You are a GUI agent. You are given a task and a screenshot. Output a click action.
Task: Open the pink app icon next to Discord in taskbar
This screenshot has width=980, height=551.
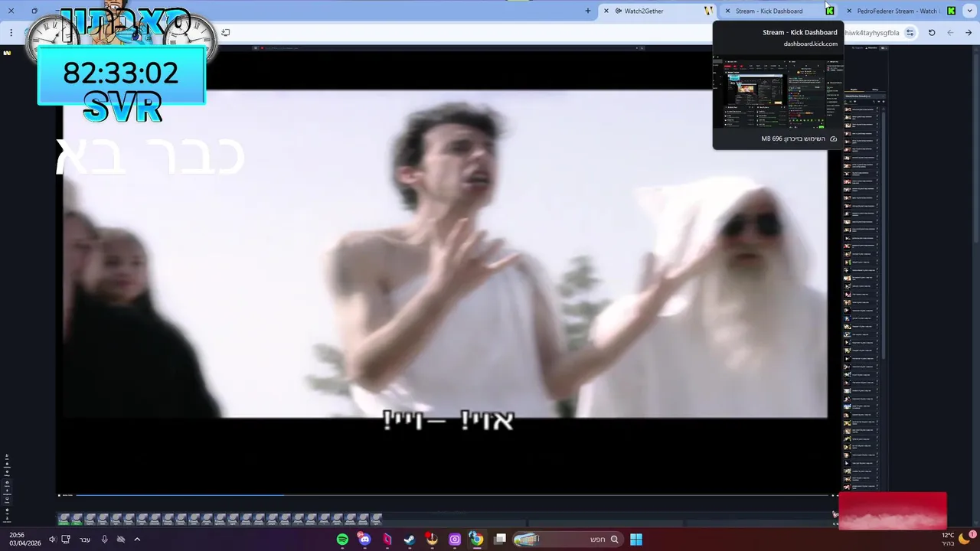pos(387,540)
